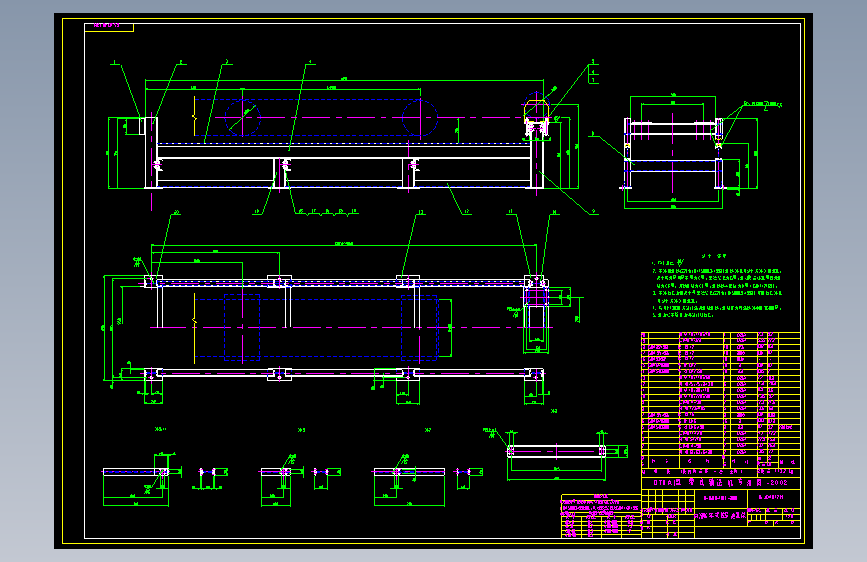Viewport: 867px width, 562px height.
Task: Select the parts list table at lower right
Action: tap(720, 400)
